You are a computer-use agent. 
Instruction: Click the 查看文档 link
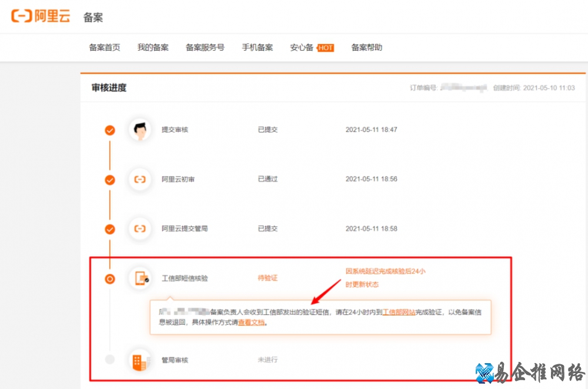[250, 321]
